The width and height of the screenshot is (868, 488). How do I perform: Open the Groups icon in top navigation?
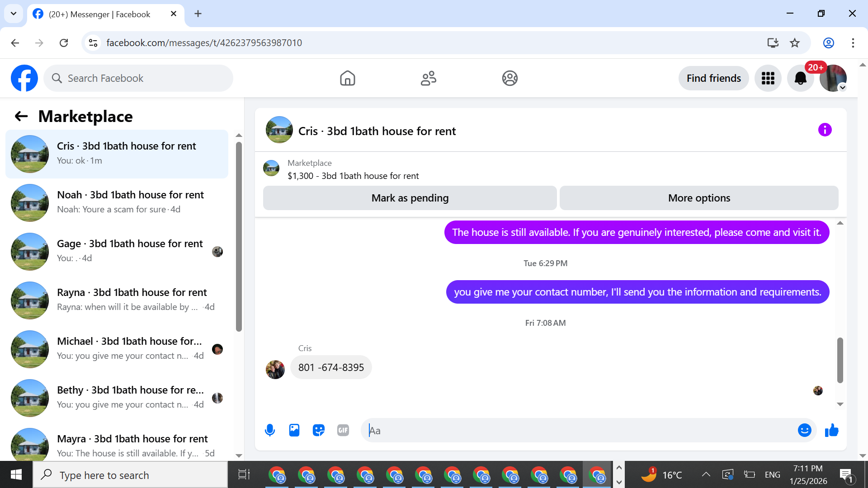coord(509,78)
